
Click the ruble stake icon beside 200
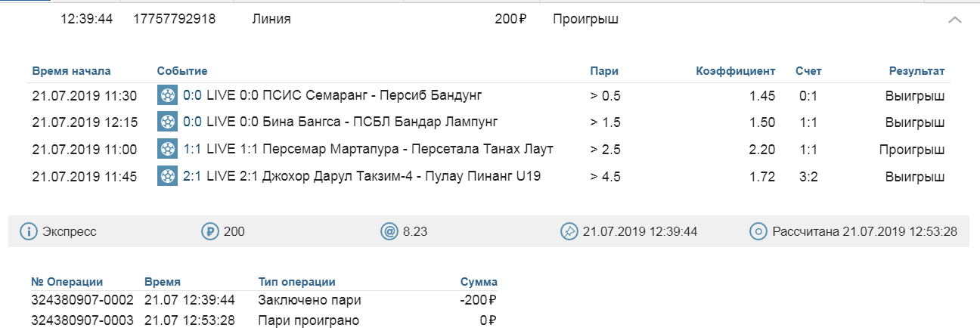click(x=209, y=231)
